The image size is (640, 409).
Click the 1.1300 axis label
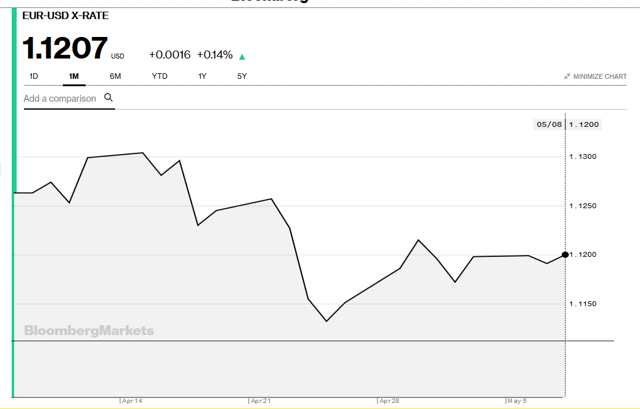click(583, 157)
